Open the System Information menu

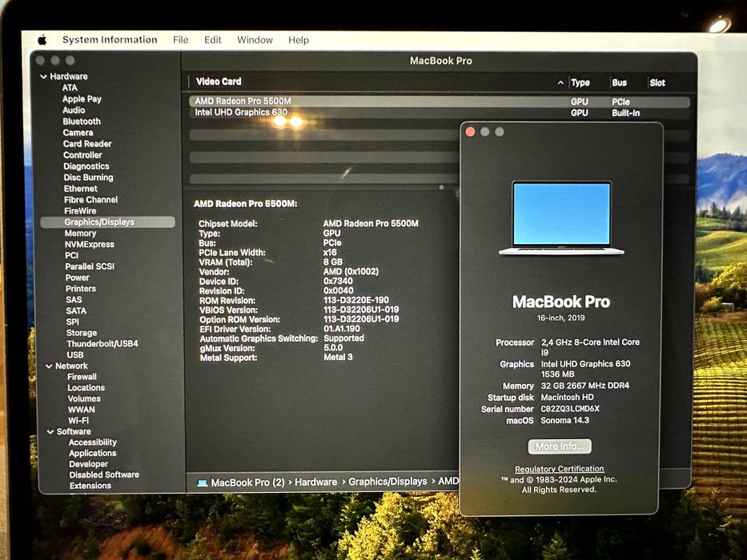click(110, 40)
